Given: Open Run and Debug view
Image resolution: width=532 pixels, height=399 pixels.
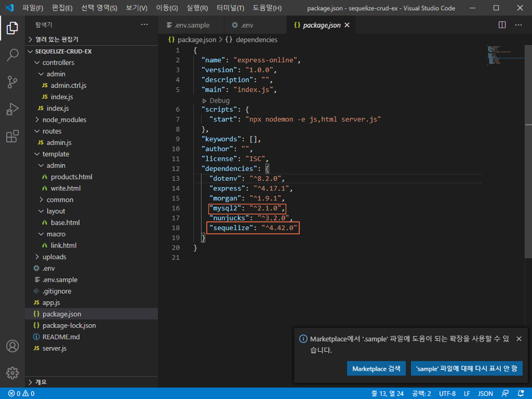Looking at the screenshot, I should coord(12,109).
